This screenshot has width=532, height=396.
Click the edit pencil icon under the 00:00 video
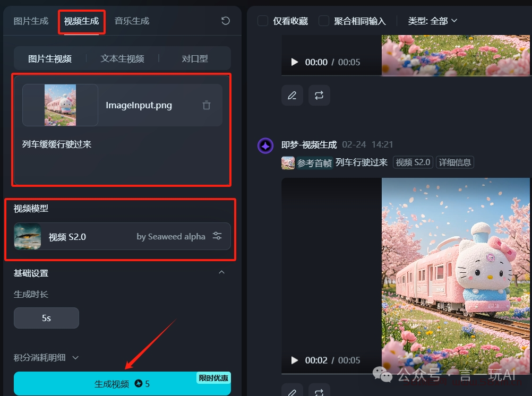coord(292,96)
